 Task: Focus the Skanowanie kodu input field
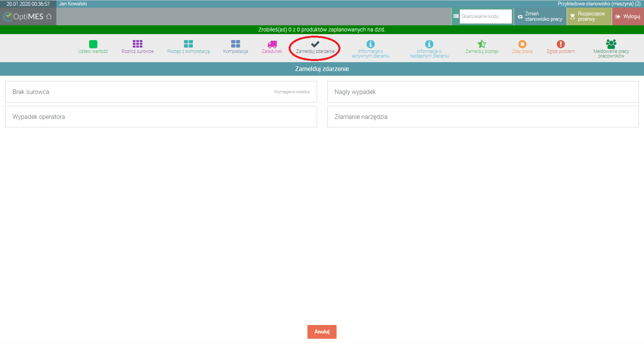pyautogui.click(x=486, y=16)
